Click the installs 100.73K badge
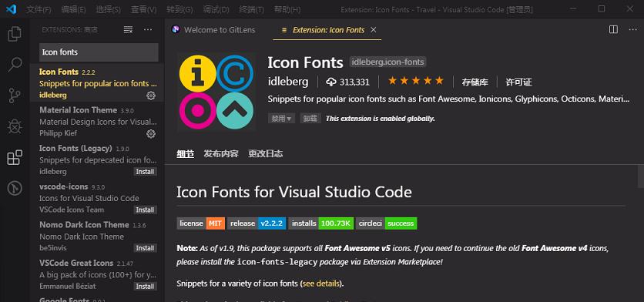The height and width of the screenshot is (302, 644). pos(320,223)
